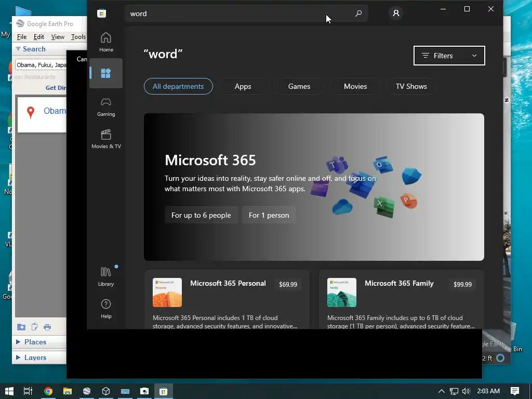Open Home in Microsoft Store sidebar
Image resolution: width=532 pixels, height=399 pixels.
coord(106,42)
